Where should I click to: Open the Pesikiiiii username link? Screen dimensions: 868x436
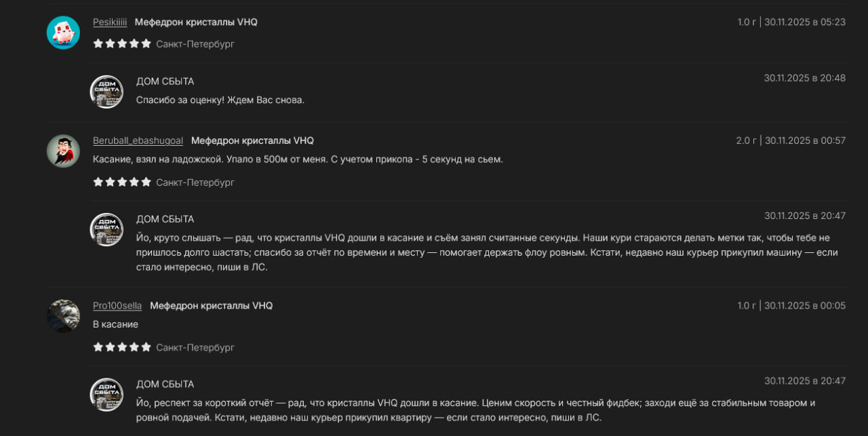110,22
